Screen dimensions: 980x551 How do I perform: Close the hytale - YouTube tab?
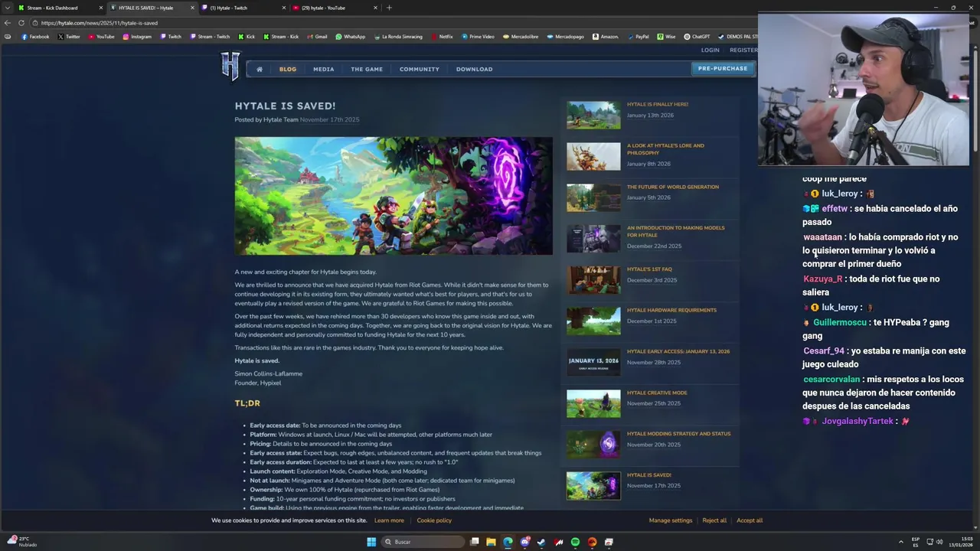point(375,8)
